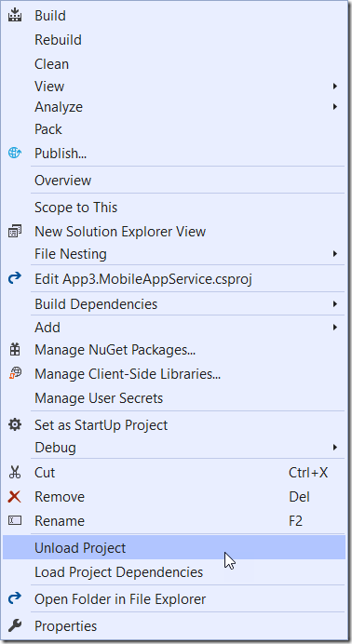Open Properties menu entry

point(174,626)
